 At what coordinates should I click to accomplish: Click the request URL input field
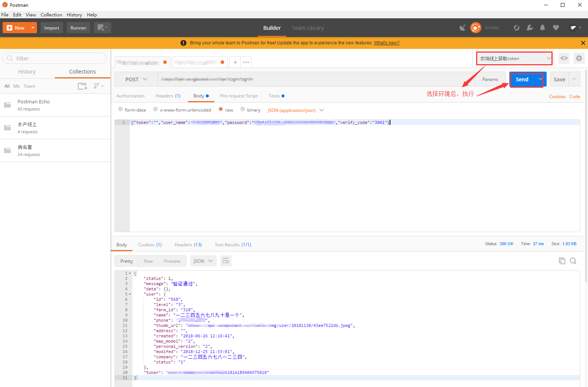click(x=316, y=79)
